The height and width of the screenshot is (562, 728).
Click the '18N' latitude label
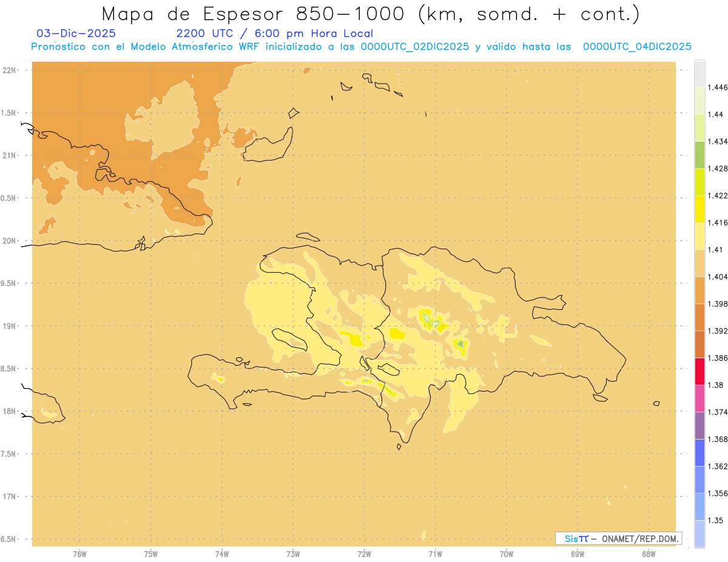pyautogui.click(x=8, y=411)
